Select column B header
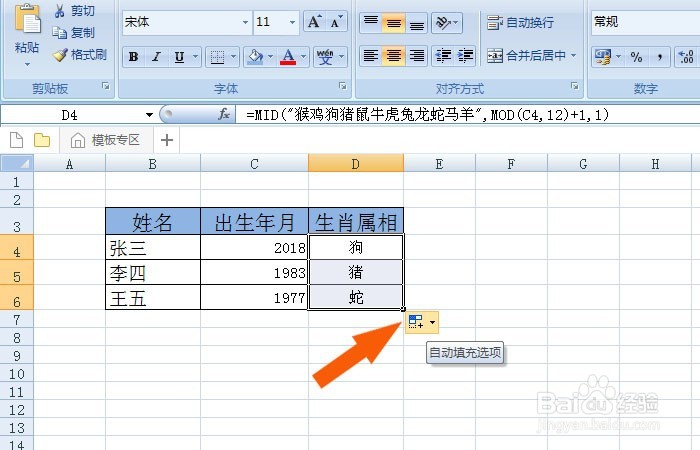Screen dimensions: 700x450 (x=153, y=164)
